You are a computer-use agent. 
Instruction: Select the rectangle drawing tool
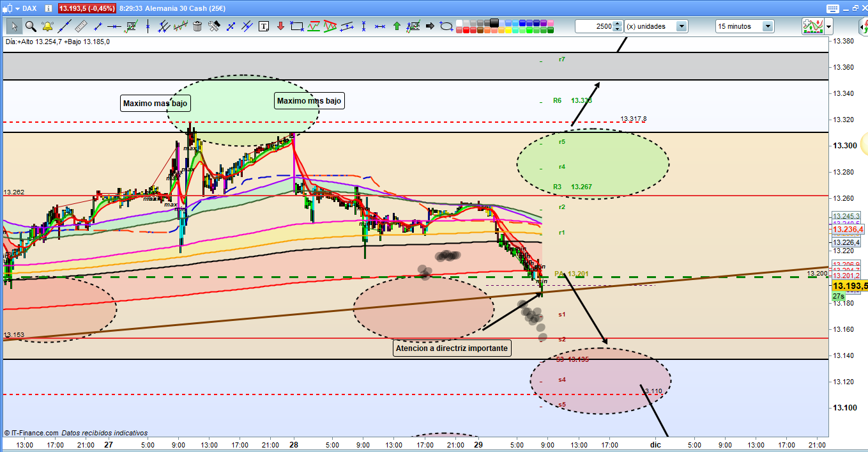(296, 26)
